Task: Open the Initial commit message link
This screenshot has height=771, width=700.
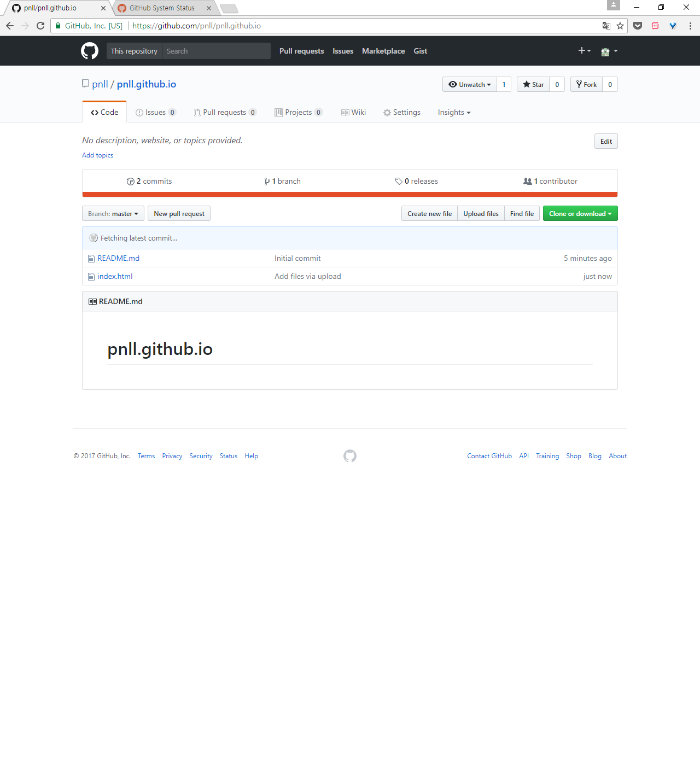Action: coord(297,258)
